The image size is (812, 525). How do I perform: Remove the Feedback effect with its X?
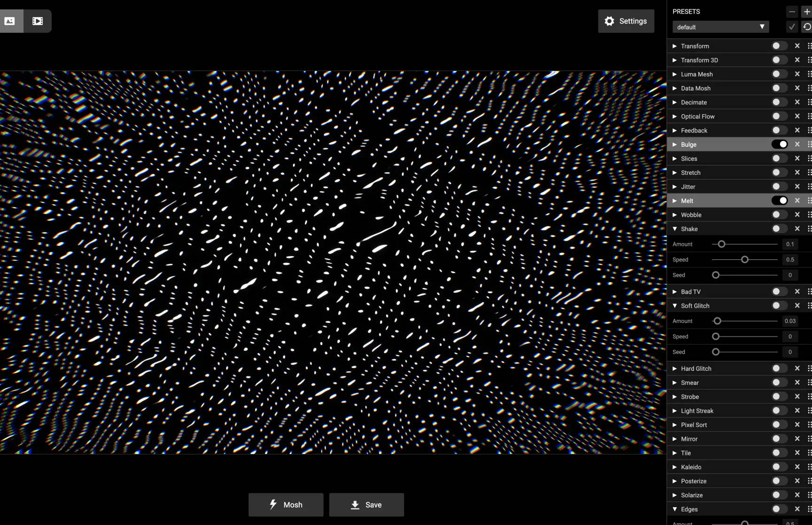point(797,131)
